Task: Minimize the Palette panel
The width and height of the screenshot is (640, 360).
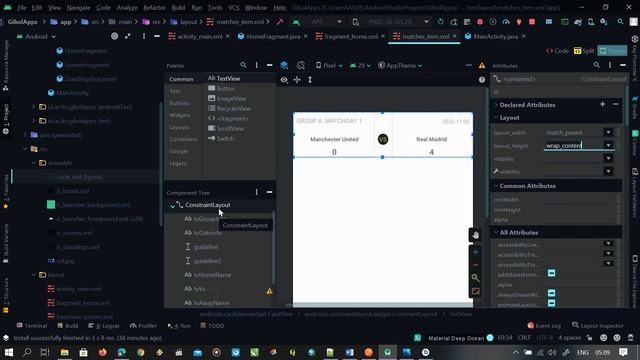Action: [269, 65]
